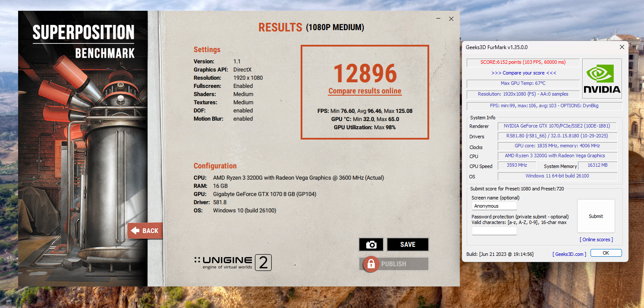Image resolution: width=644 pixels, height=308 pixels.
Task: Open FurMark Compare your score link
Action: coord(524,73)
